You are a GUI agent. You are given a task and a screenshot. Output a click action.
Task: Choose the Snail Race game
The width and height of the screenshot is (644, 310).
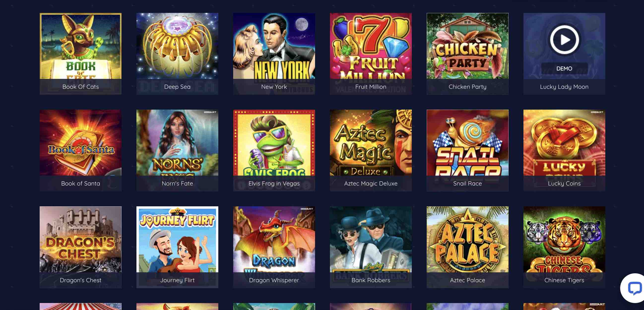468,151
